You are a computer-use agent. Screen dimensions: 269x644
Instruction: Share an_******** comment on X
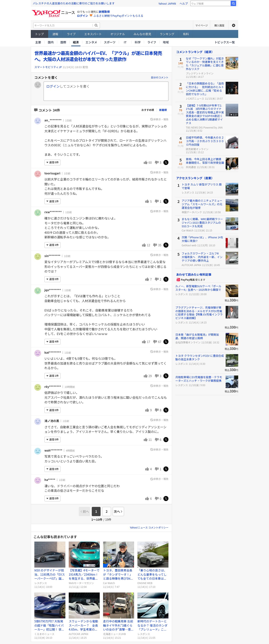[166, 162]
